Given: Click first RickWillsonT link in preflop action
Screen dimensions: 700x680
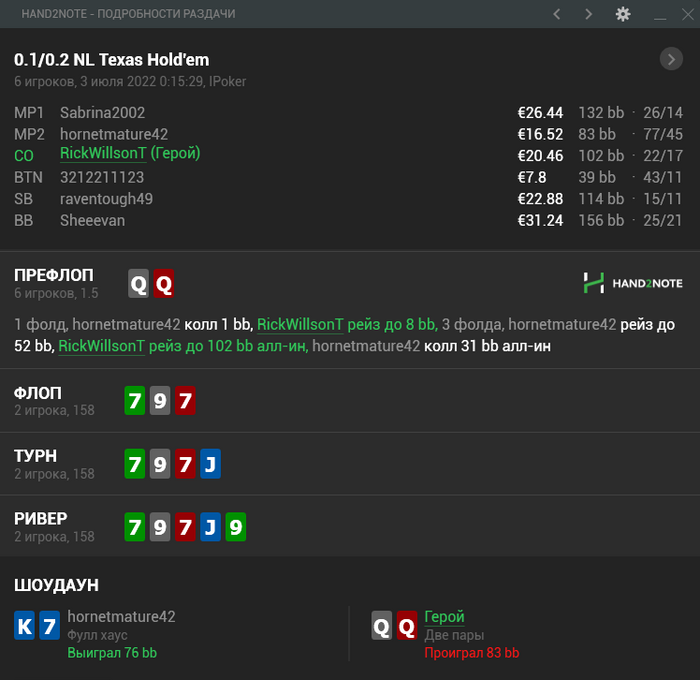Looking at the screenshot, I should coord(300,325).
